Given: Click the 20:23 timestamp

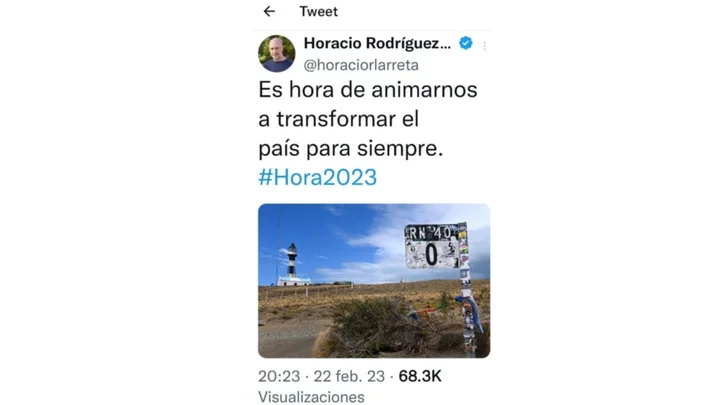Looking at the screenshot, I should pyautogui.click(x=279, y=376).
